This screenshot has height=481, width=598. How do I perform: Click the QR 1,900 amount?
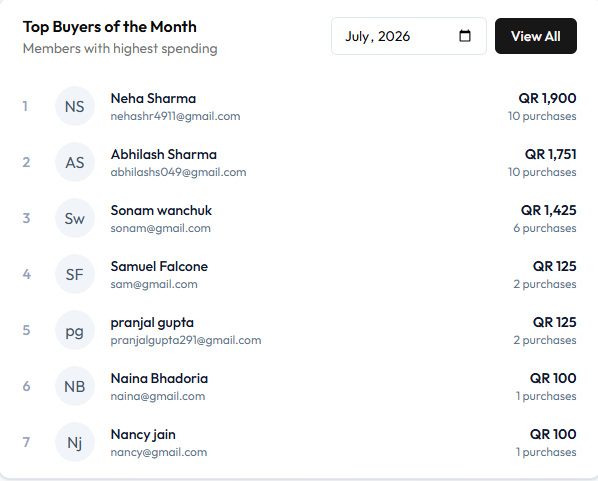click(547, 98)
